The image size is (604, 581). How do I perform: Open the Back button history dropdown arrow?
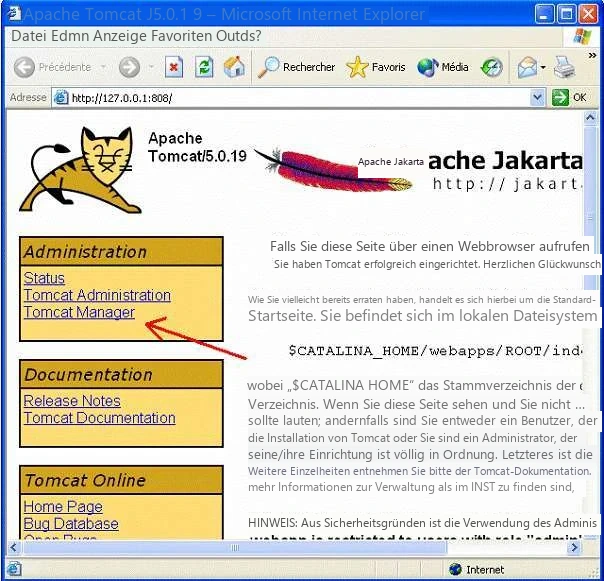tap(103, 67)
